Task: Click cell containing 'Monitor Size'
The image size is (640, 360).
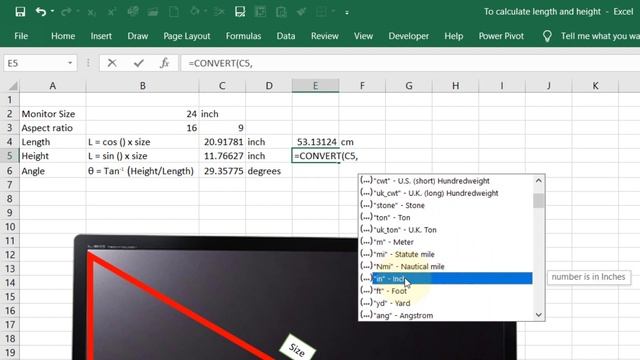Action: point(53,114)
